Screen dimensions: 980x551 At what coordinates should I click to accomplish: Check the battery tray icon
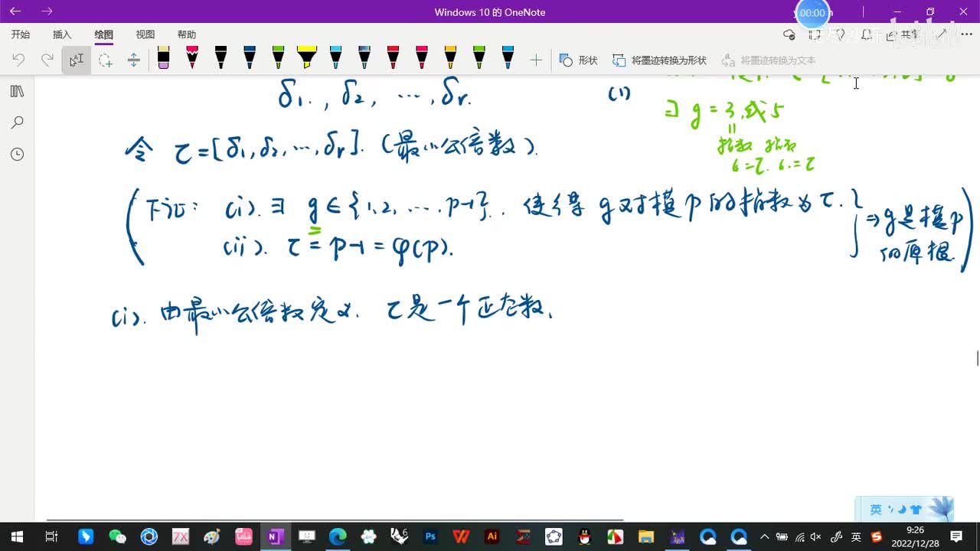pos(782,536)
